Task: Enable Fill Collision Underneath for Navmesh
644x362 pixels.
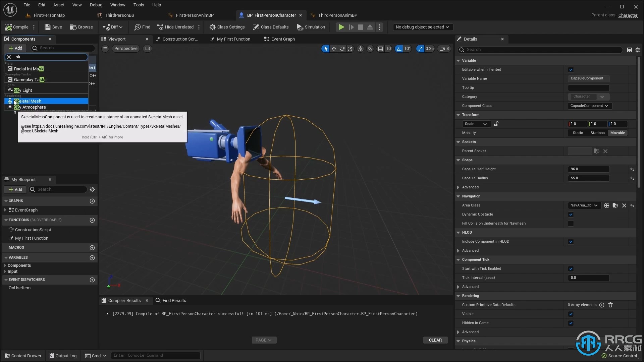Action: (571, 224)
